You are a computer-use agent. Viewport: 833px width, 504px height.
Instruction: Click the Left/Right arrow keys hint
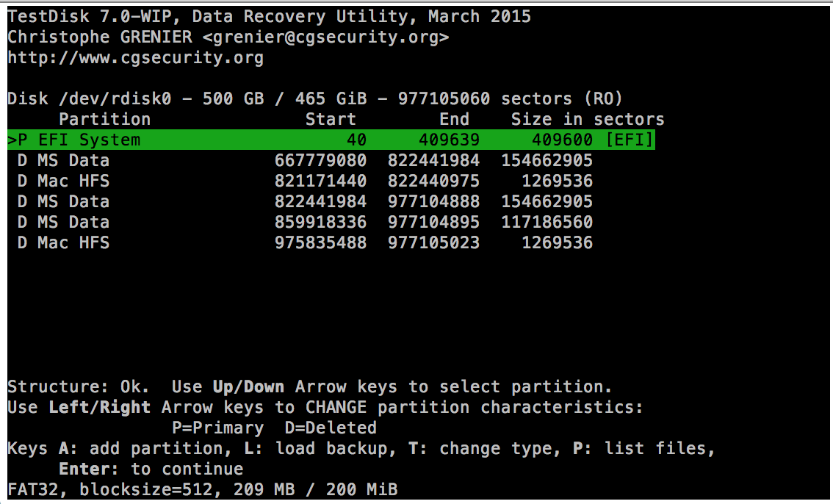click(99, 407)
